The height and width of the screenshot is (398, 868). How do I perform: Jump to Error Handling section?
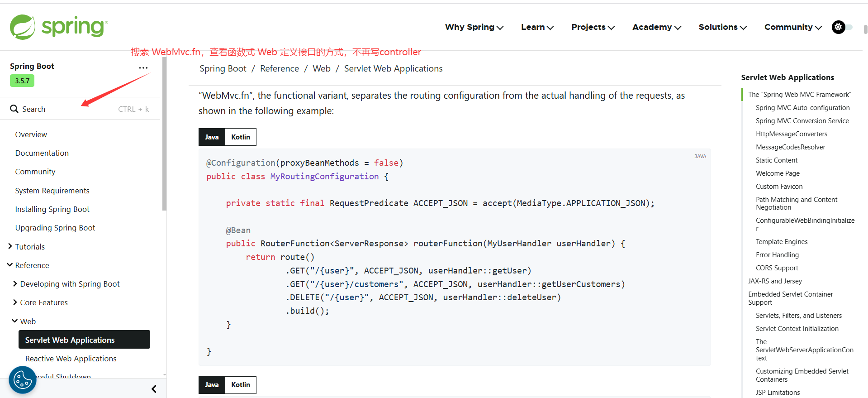pos(778,255)
